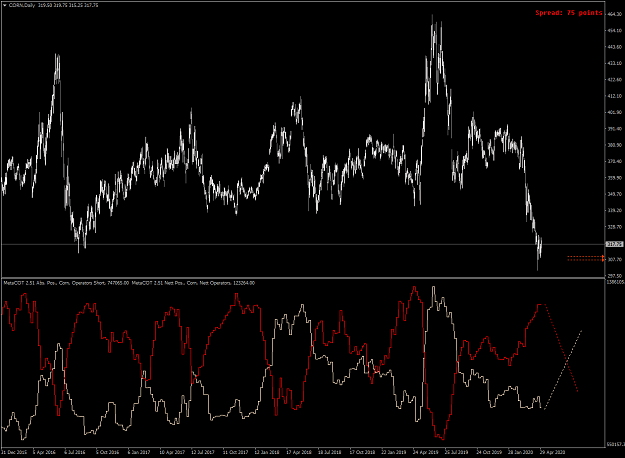Image resolution: width=625 pixels, height=458 pixels.
Task: Click the 297.50 price scale label
Action: pyautogui.click(x=615, y=276)
